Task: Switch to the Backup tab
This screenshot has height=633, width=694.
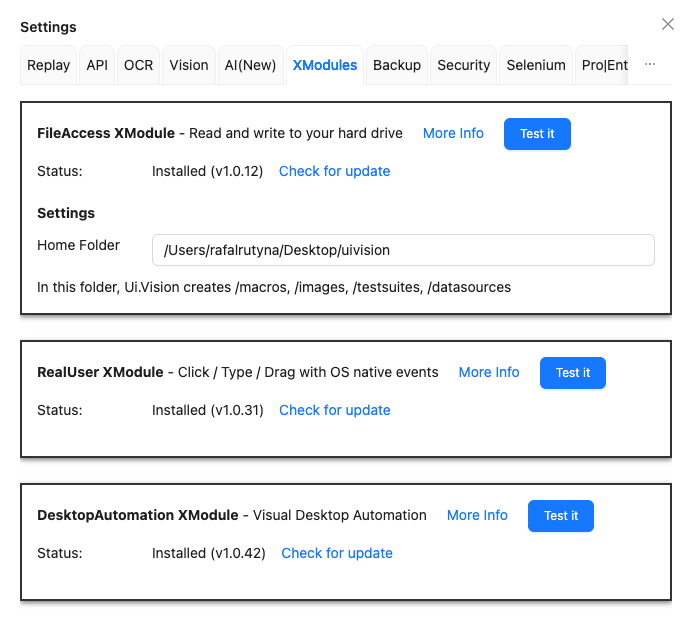Action: (x=397, y=65)
